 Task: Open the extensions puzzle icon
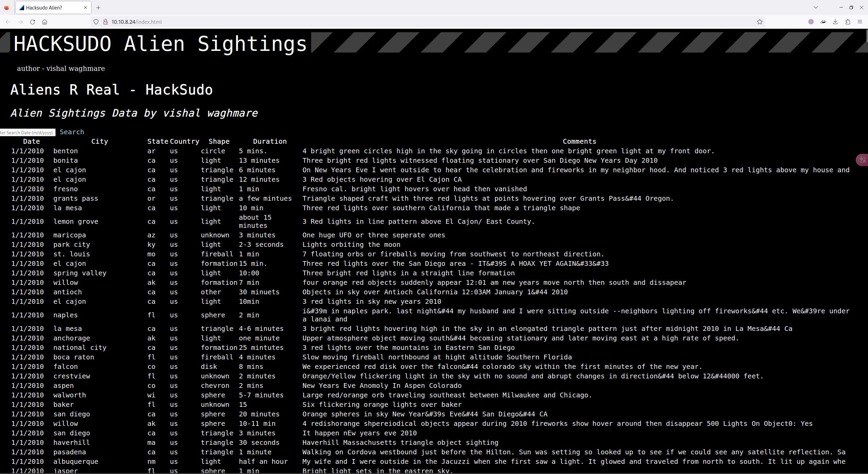[848, 22]
